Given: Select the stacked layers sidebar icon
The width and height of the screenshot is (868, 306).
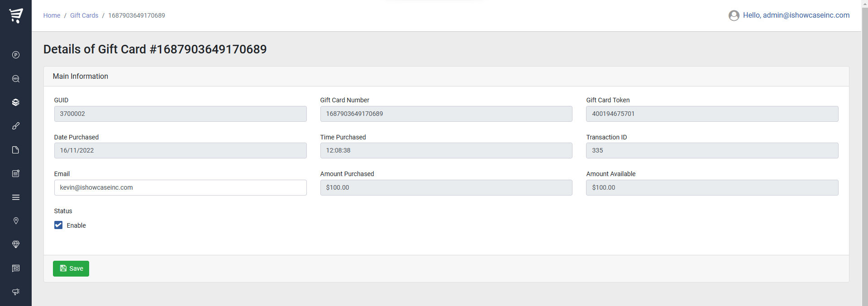Looking at the screenshot, I should click(x=16, y=102).
